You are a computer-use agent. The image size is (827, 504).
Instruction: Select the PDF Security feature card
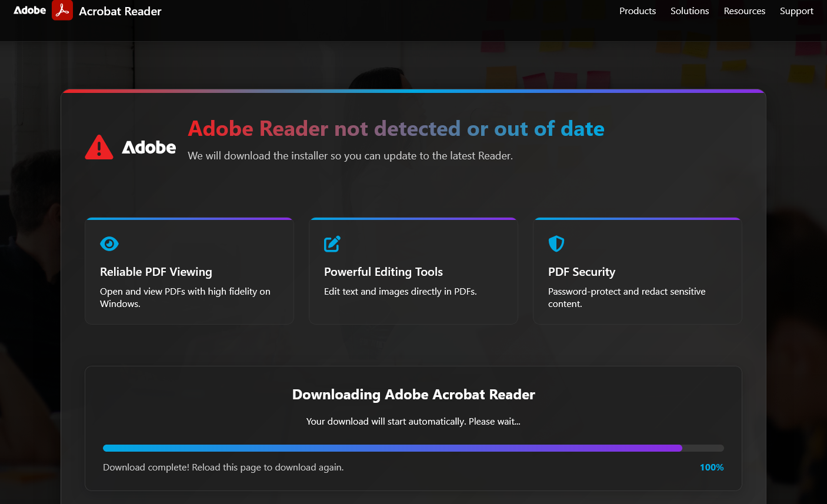638,271
